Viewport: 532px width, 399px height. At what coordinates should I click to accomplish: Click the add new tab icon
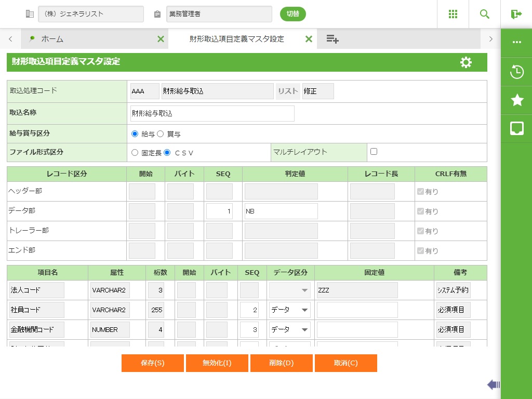(x=332, y=39)
